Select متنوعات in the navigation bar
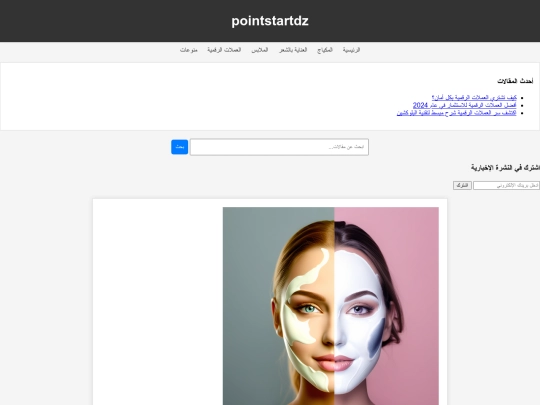The width and height of the screenshot is (540, 405). [188, 50]
